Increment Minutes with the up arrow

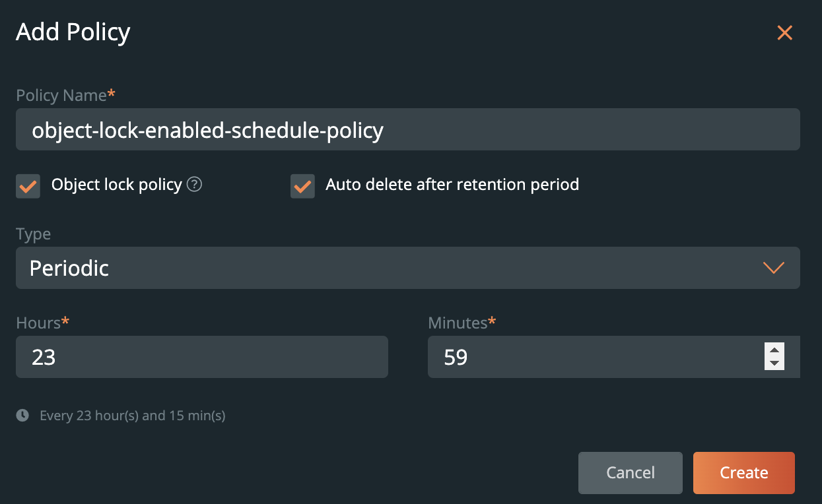(774, 350)
